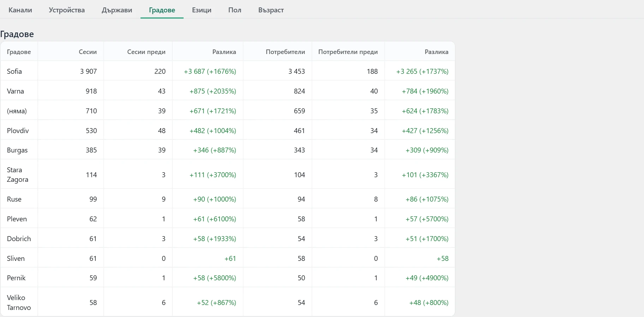Click Burgas sessions value 385
This screenshot has height=317, width=644.
click(x=91, y=150)
